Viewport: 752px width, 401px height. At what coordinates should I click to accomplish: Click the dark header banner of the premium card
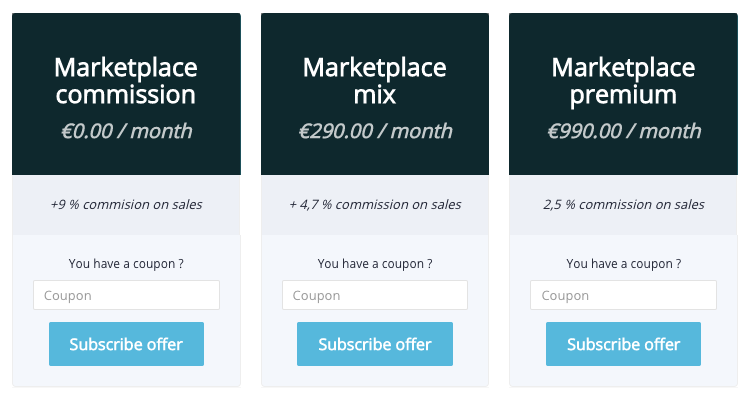pos(623,35)
